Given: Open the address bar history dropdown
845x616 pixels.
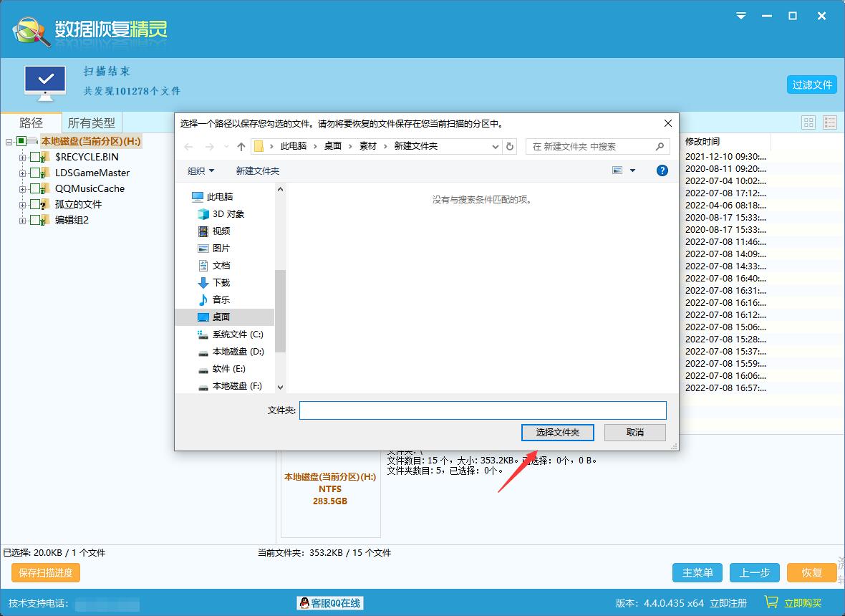Looking at the screenshot, I should [496, 146].
